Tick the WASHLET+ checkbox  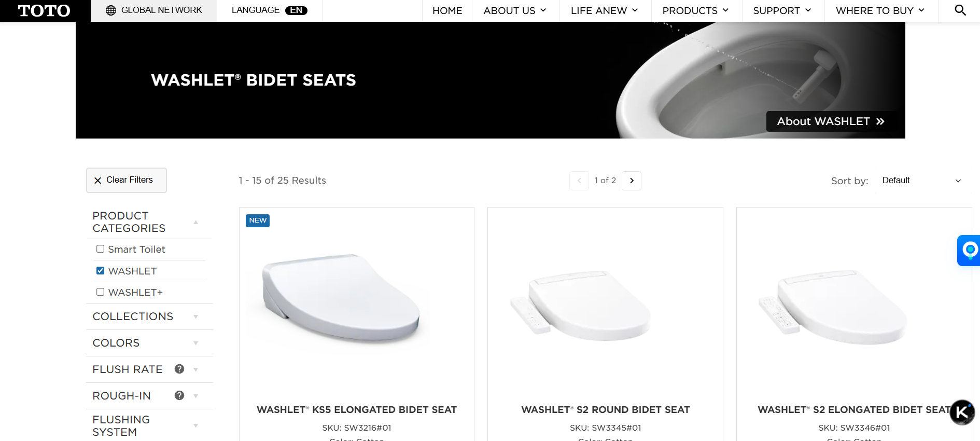click(x=101, y=292)
